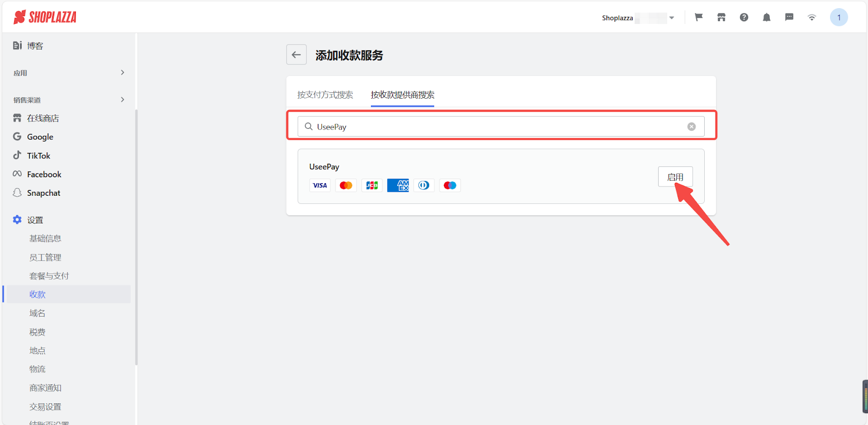Viewport: 868px width, 425px height.
Task: Click the 添加收款服务 page title
Action: coord(349,55)
